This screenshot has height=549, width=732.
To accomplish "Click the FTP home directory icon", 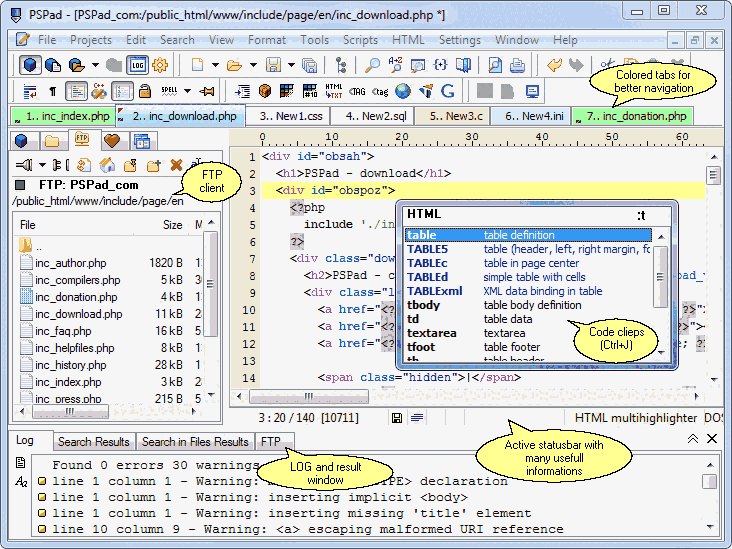I will pyautogui.click(x=107, y=165).
